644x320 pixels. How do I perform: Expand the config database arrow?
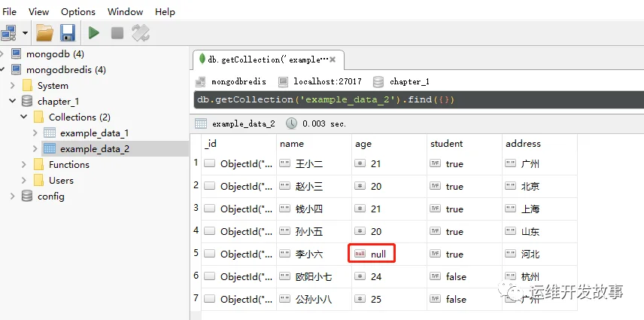(x=13, y=197)
